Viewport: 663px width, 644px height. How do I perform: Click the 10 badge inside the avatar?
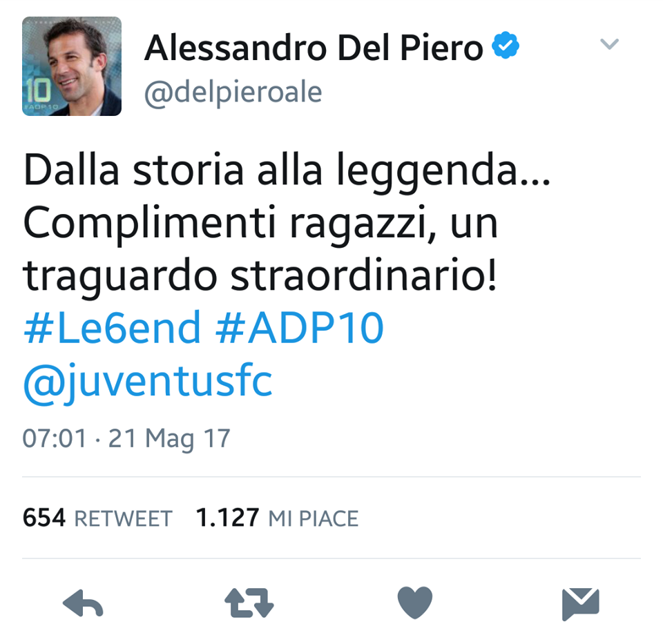coord(37,90)
